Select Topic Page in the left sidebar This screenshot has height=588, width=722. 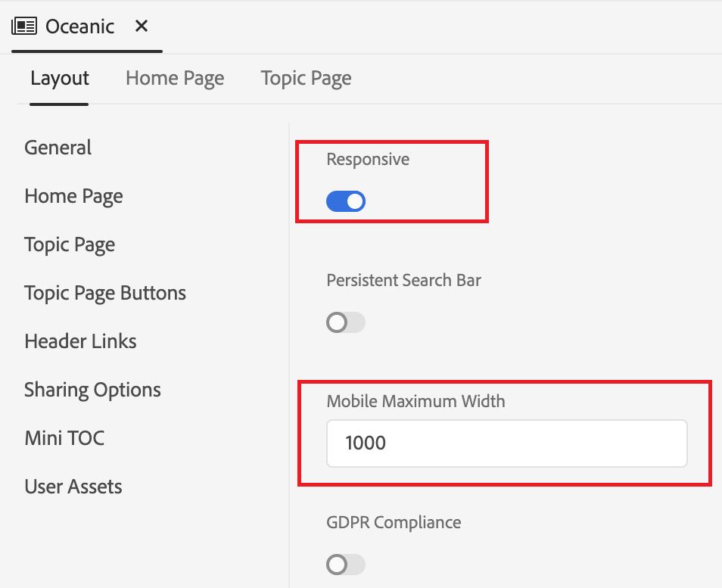(x=70, y=244)
